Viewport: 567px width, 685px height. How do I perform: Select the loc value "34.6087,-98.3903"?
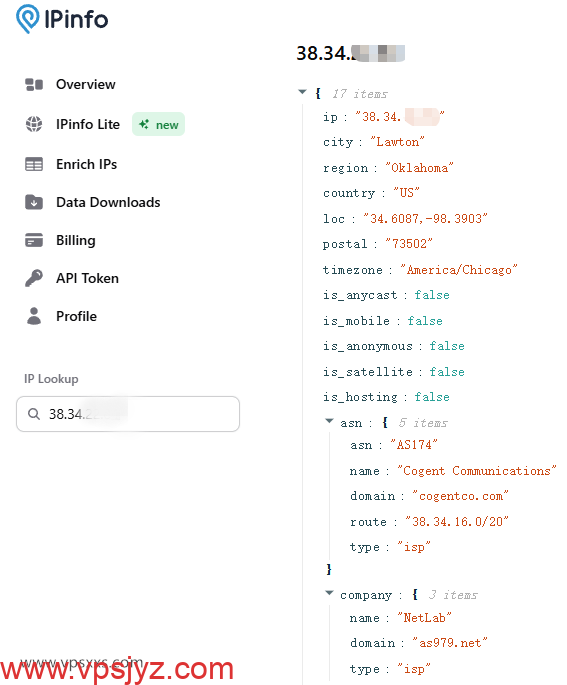(x=425, y=218)
